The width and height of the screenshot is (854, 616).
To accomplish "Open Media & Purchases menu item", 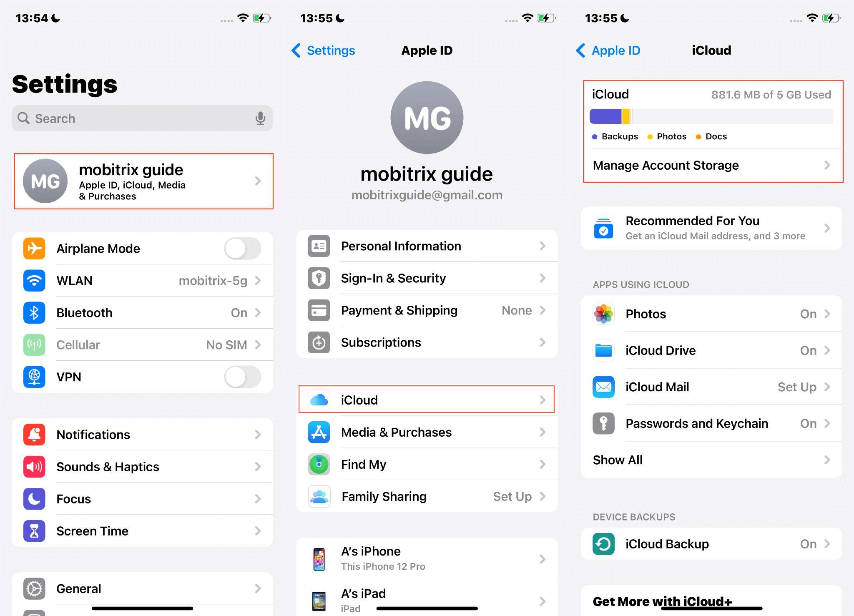I will [x=427, y=432].
